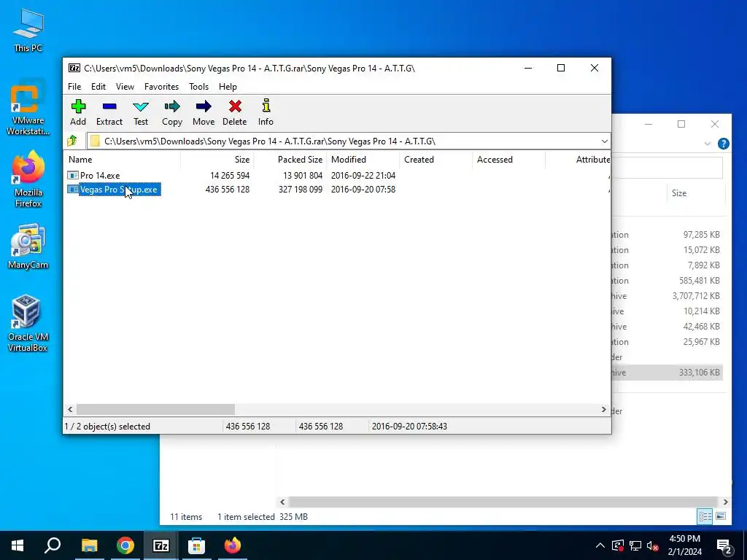This screenshot has width=747, height=560.
Task: Click Explorer window's search box
Action: 667,168
